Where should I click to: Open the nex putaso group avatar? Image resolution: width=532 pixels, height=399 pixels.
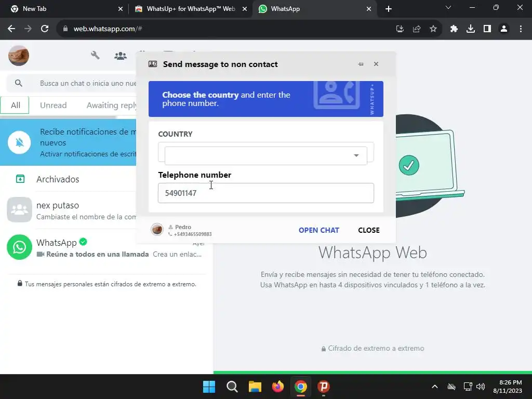click(19, 210)
